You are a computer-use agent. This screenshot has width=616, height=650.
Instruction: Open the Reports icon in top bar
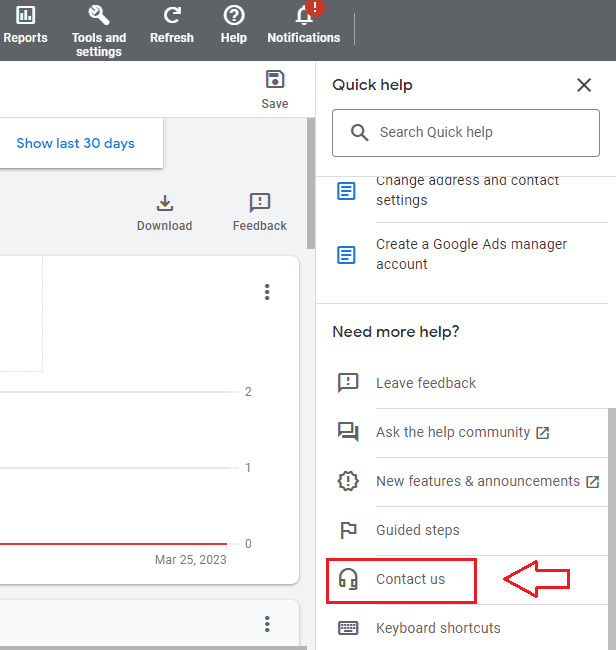[x=25, y=16]
